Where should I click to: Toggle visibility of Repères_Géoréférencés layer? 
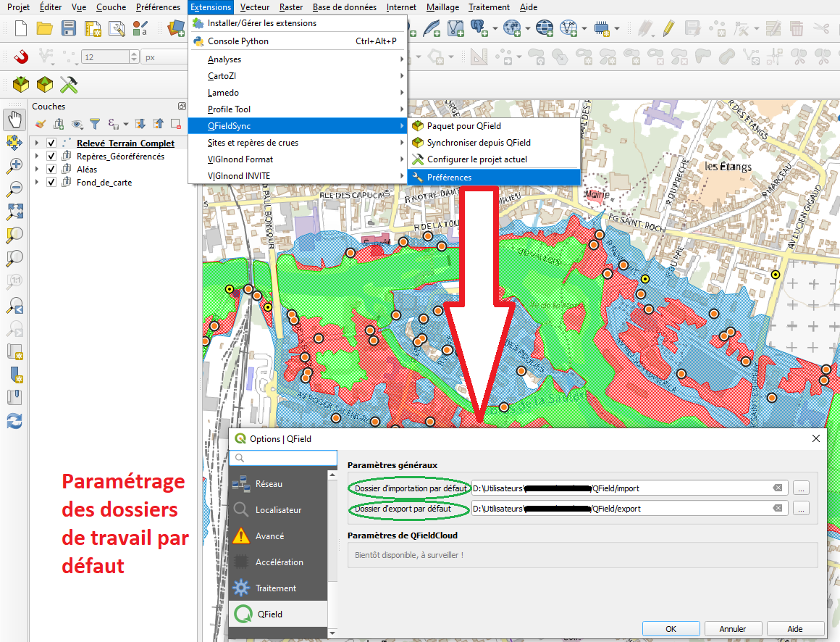click(51, 156)
